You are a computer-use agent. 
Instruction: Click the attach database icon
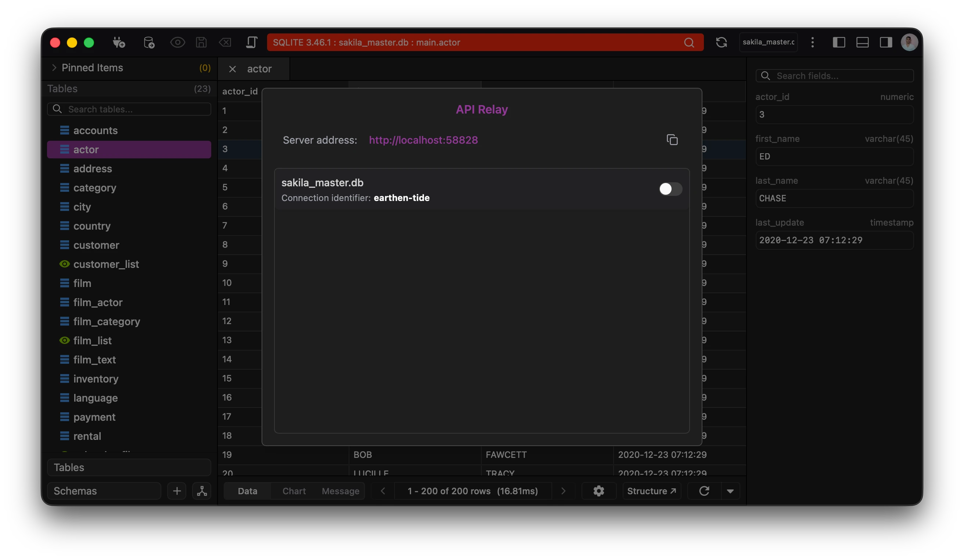(149, 43)
